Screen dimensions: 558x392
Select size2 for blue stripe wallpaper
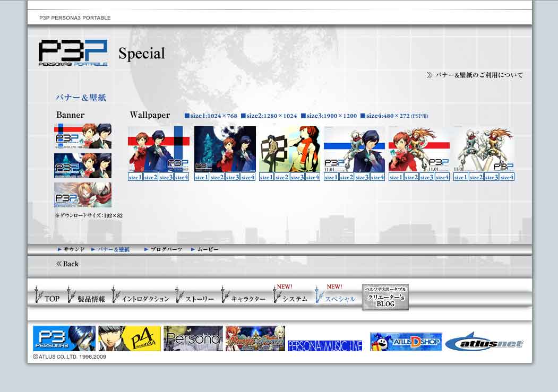(x=346, y=177)
